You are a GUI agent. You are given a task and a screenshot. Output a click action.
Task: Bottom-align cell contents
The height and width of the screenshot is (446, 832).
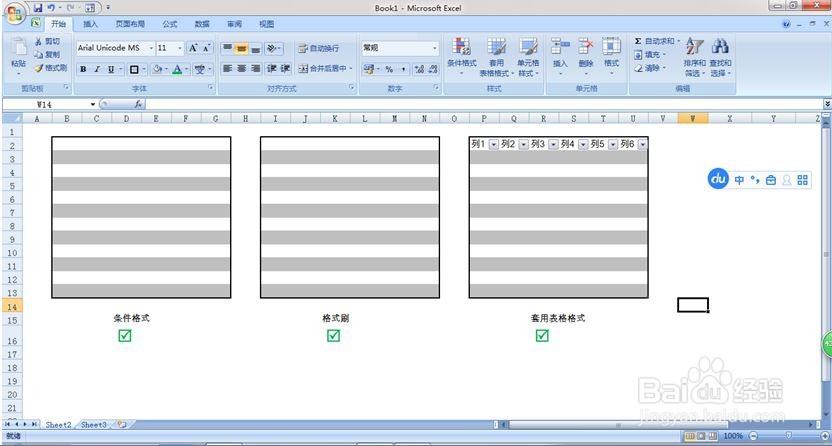point(255,48)
